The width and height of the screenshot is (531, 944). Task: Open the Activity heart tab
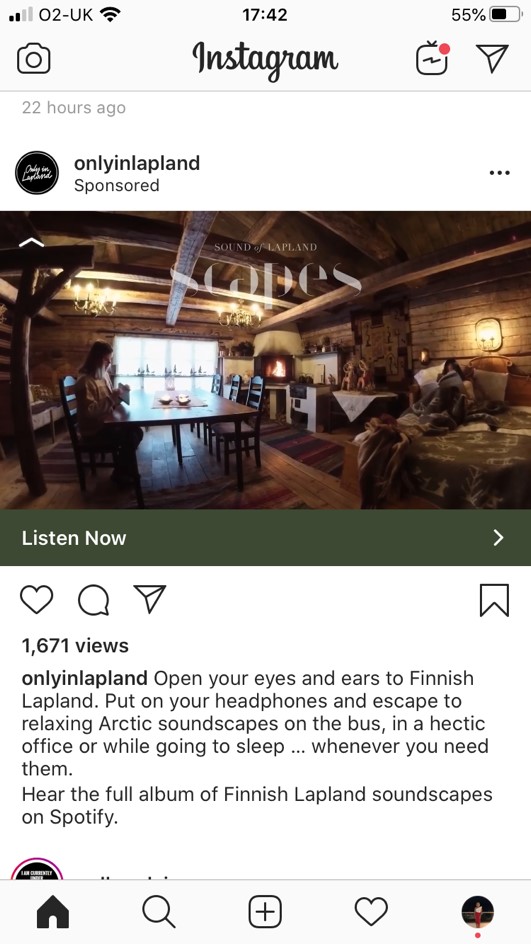371,912
